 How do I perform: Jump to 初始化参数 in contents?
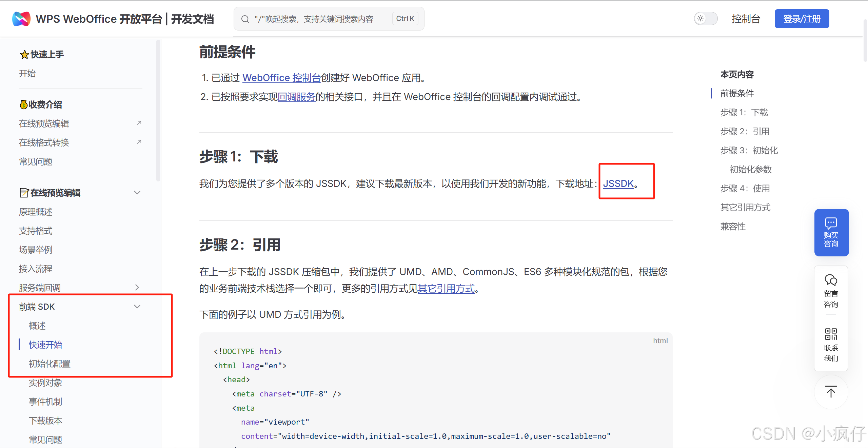point(751,169)
